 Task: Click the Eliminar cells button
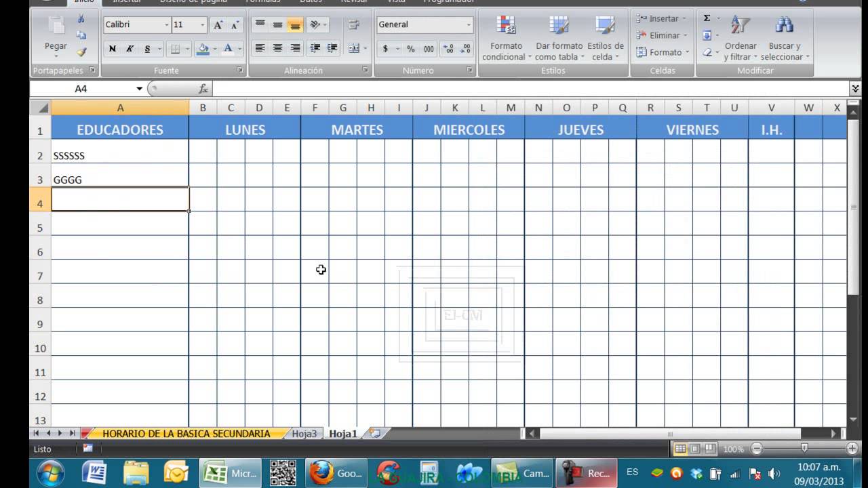(662, 35)
